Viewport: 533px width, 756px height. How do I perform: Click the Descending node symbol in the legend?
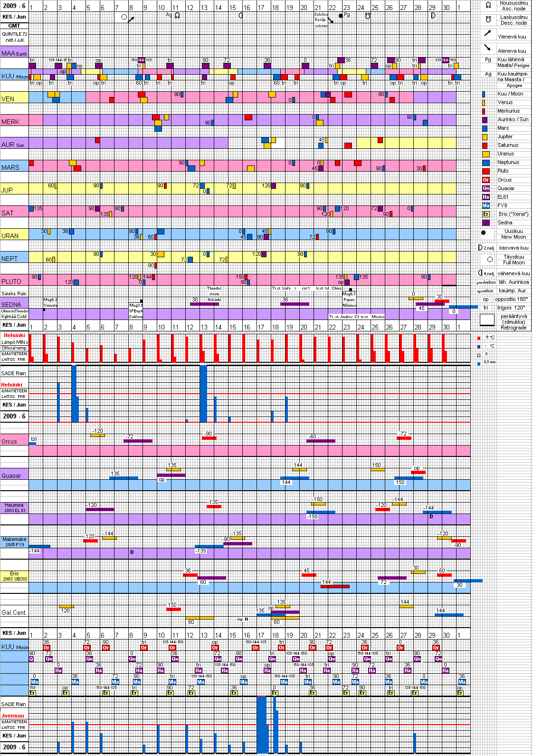coord(488,19)
